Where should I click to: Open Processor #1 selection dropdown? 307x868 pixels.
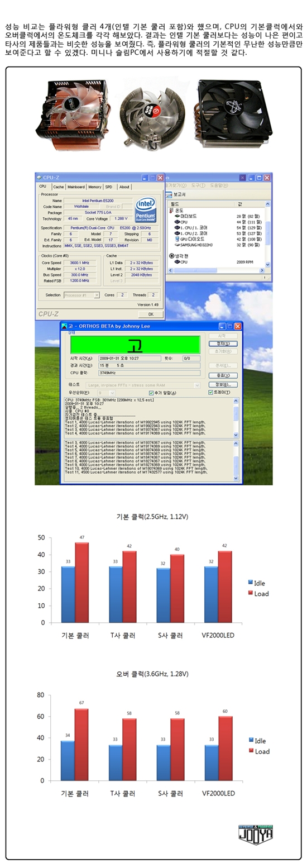[81, 295]
